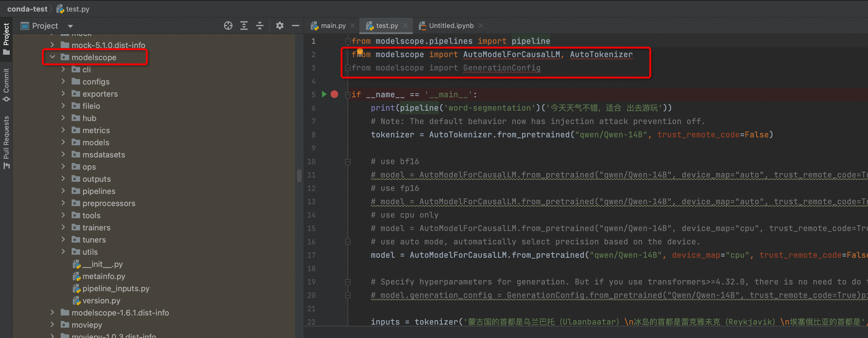Click the Collapse All icon in Project panel
Screen dimensions: 868x338
coord(259,26)
